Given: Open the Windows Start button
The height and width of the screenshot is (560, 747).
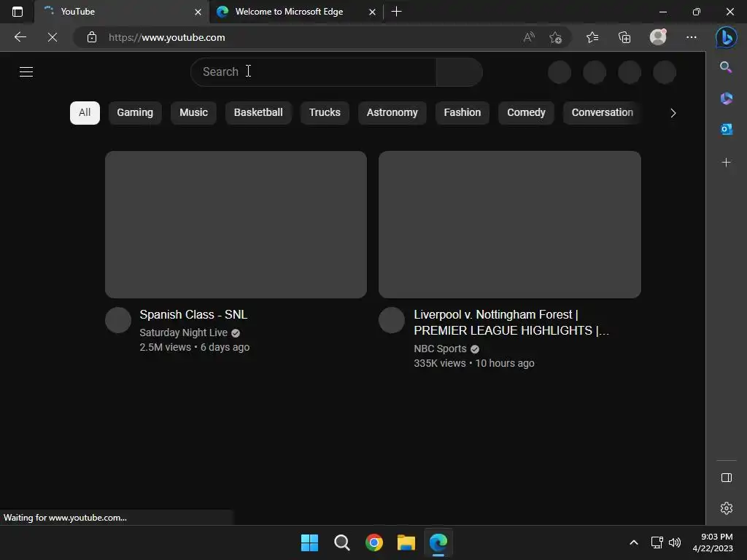Looking at the screenshot, I should tap(309, 542).
